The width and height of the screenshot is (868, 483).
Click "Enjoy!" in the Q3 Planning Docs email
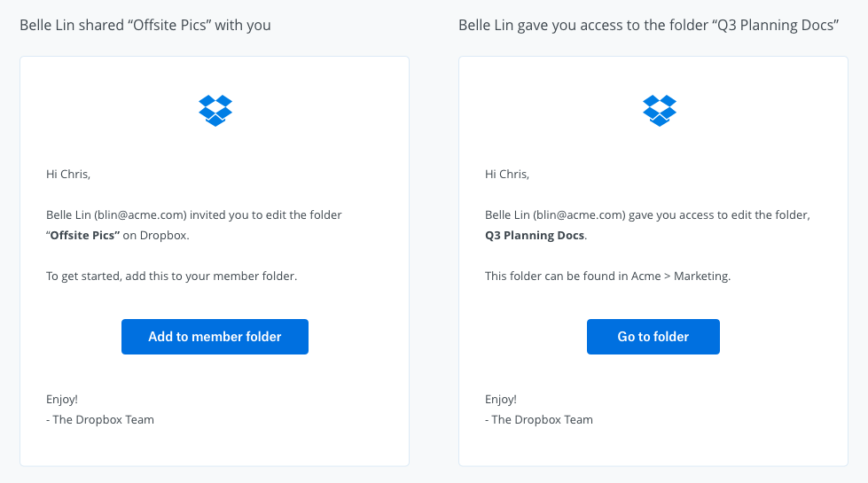tap(501, 400)
